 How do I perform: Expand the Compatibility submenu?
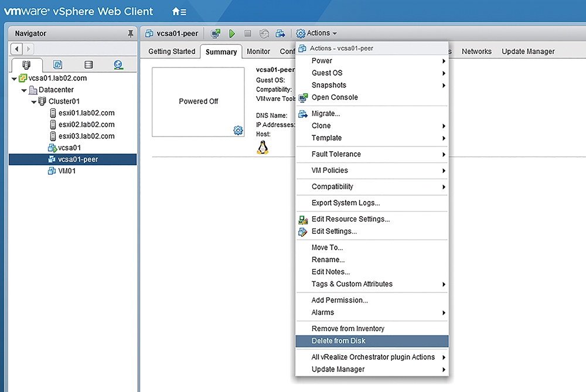372,187
